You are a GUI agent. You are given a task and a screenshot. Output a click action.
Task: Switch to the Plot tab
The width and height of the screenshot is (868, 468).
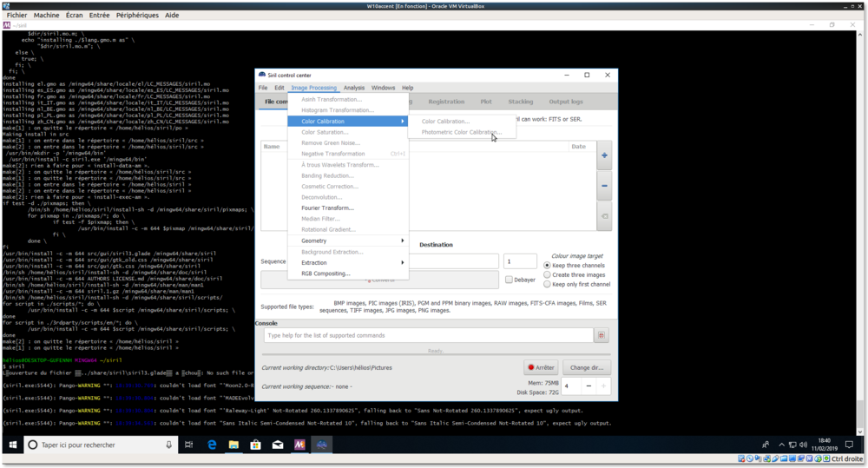point(486,102)
